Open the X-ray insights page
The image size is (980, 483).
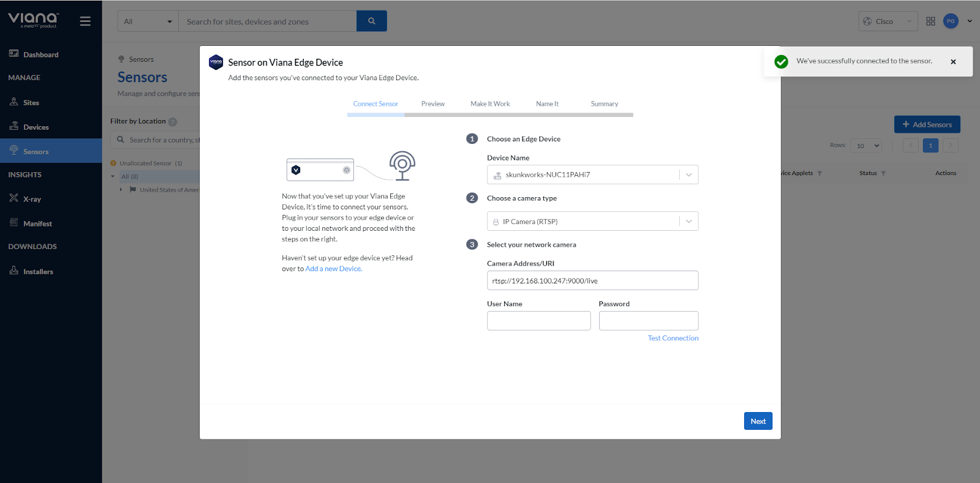click(x=32, y=199)
